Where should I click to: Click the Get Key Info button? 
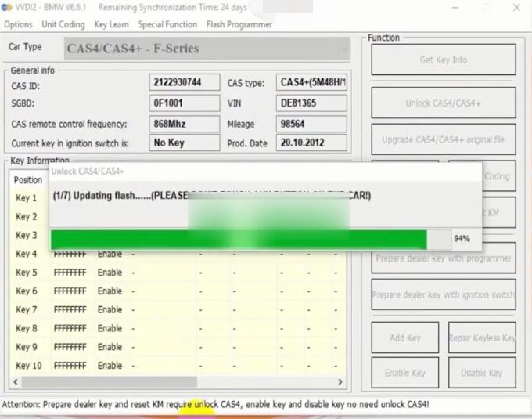(x=444, y=60)
